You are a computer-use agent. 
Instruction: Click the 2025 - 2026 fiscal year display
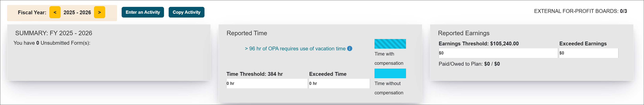click(x=78, y=12)
